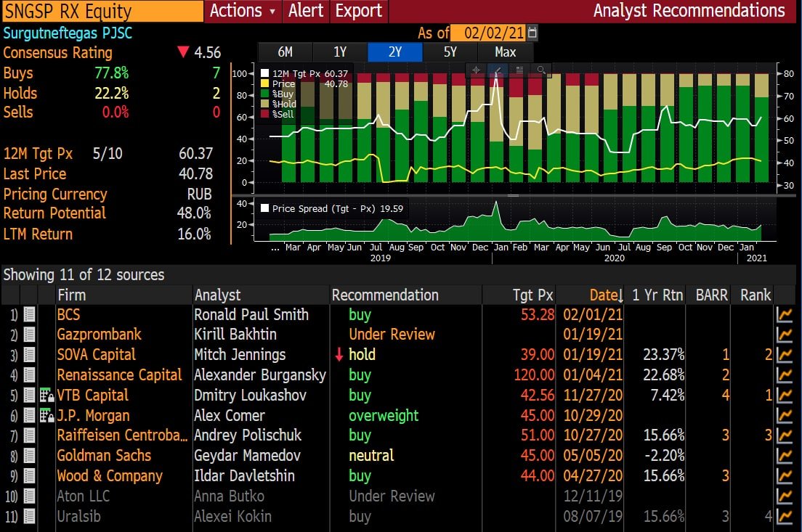Open the document icon for Goldman Sachs row
This screenshot has height=532, width=802.
click(29, 455)
